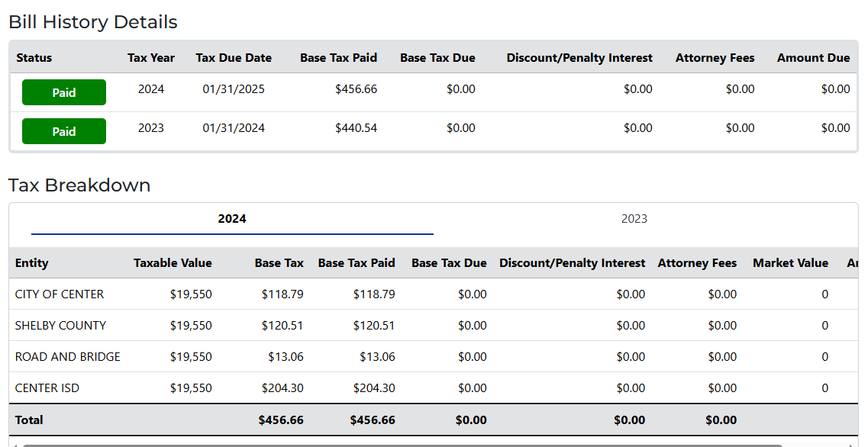Click the Market Value column header
868x447 pixels.
point(790,263)
